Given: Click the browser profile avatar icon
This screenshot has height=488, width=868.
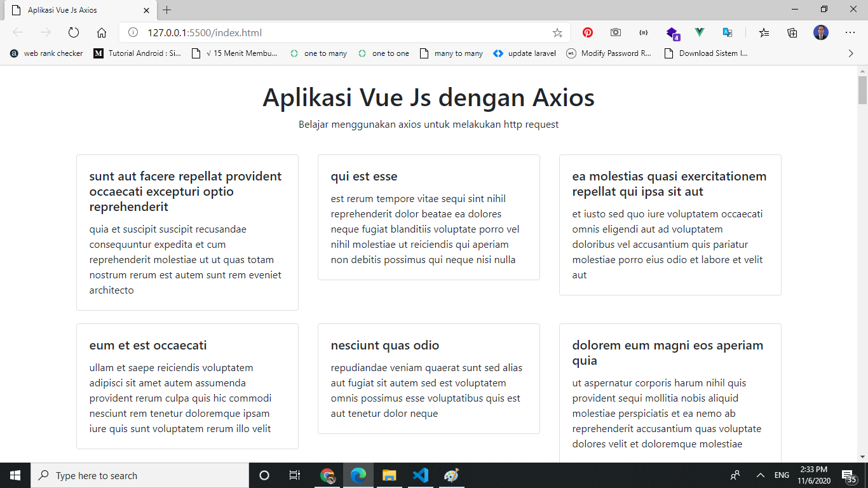Looking at the screenshot, I should pyautogui.click(x=820, y=32).
